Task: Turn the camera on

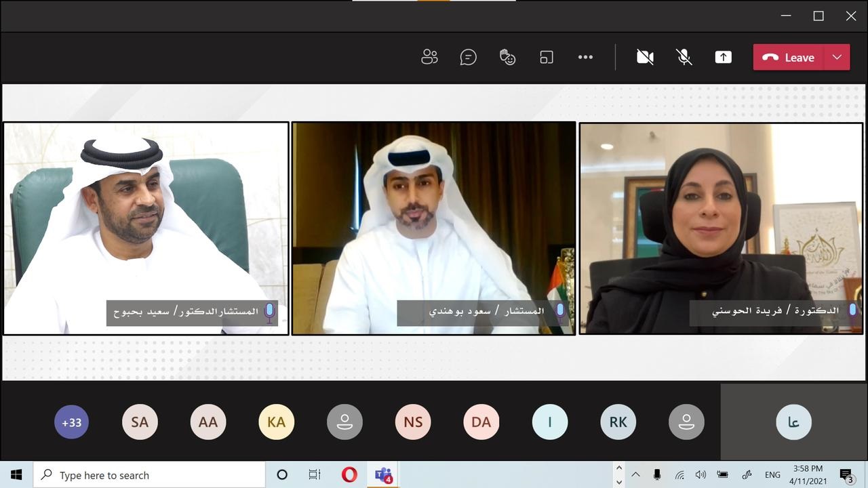Action: 645,58
